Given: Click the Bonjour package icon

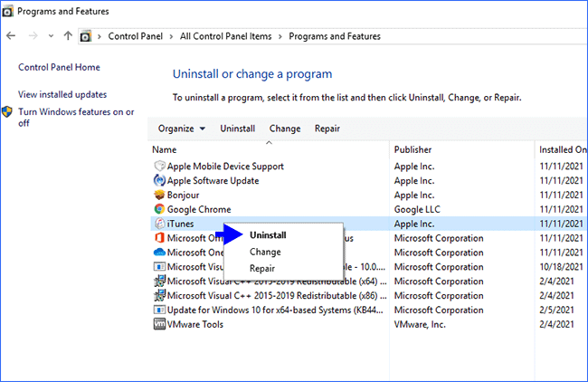Looking at the screenshot, I should tap(160, 195).
